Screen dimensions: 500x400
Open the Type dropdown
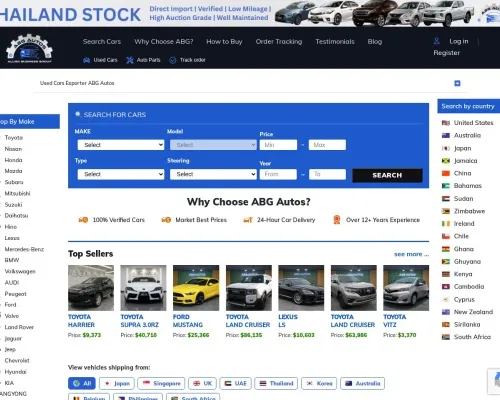coord(121,174)
